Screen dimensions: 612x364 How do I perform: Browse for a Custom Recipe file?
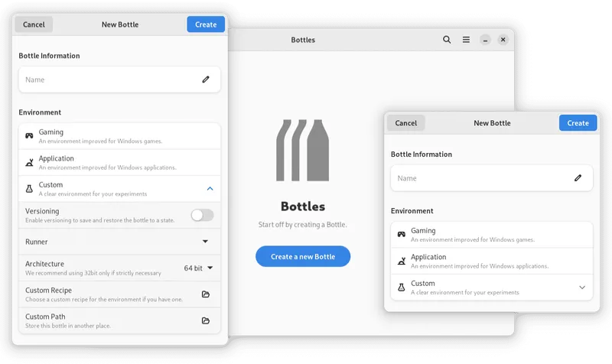(x=206, y=294)
